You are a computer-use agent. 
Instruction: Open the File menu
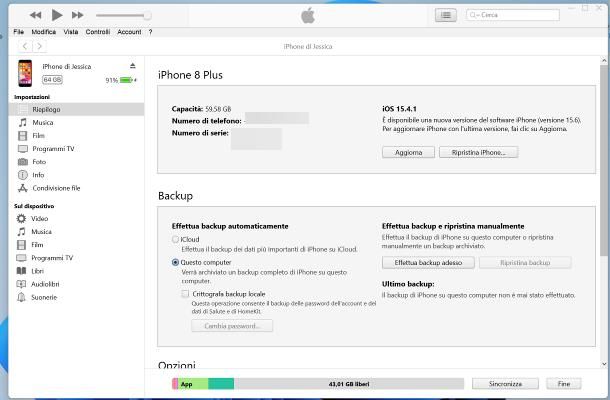tap(19, 32)
